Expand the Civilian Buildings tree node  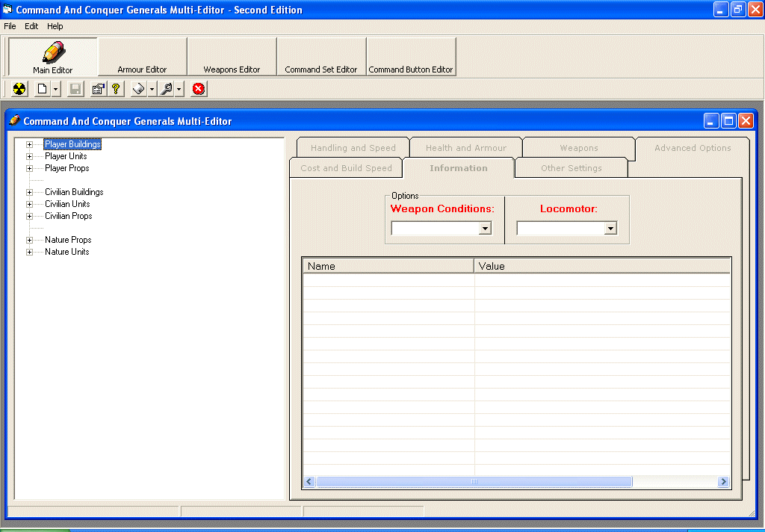[29, 192]
